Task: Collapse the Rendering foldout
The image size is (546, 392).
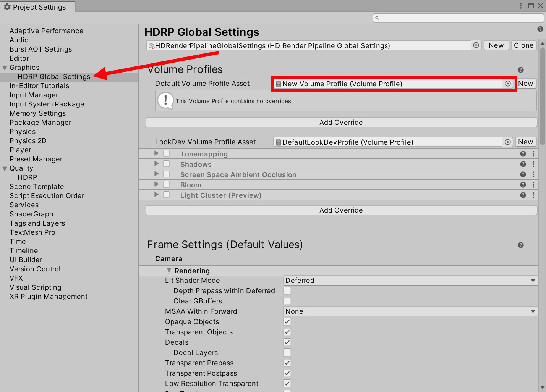Action: (169, 270)
